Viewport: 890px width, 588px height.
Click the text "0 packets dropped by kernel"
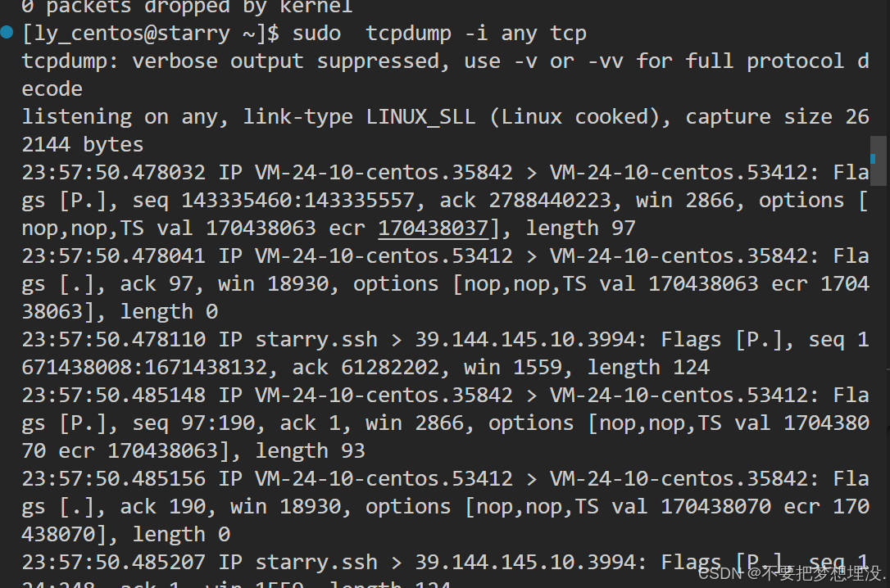[x=187, y=7]
